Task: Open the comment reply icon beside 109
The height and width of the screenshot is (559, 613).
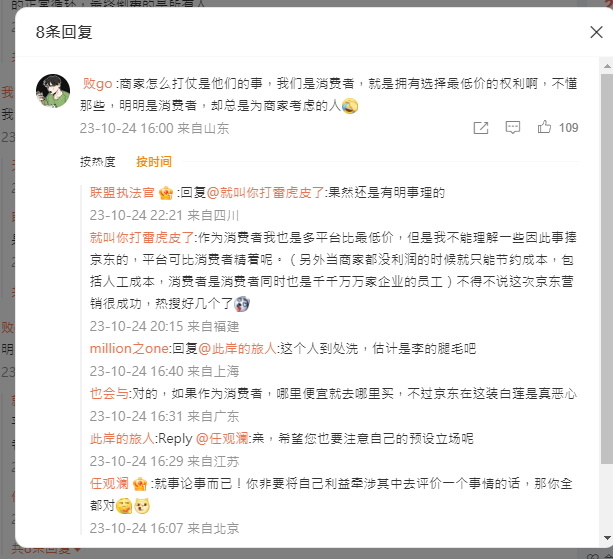Action: coord(513,127)
